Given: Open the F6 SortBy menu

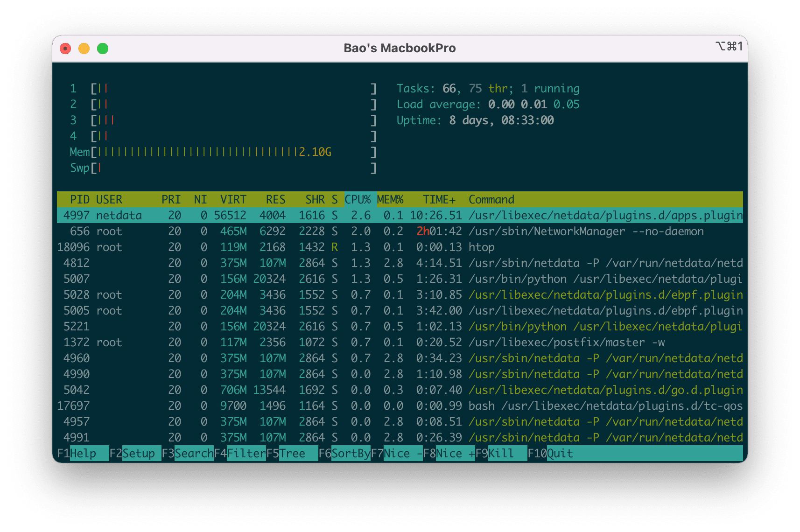Looking at the screenshot, I should point(351,454).
